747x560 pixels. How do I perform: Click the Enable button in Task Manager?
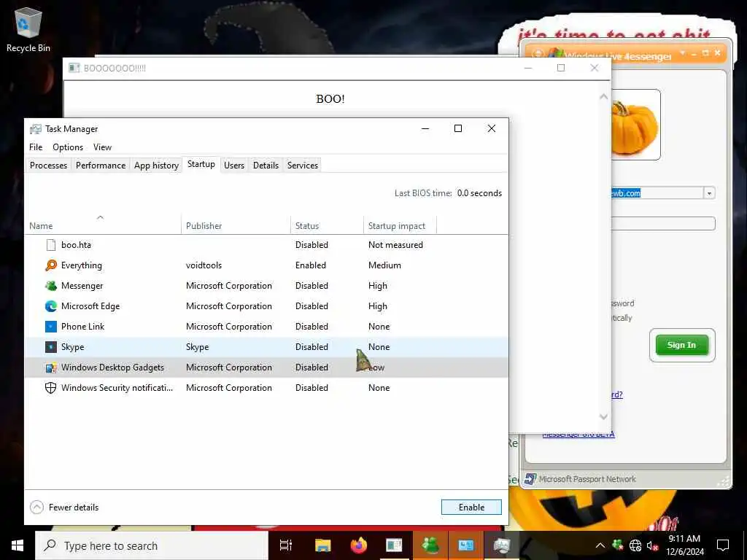click(472, 507)
